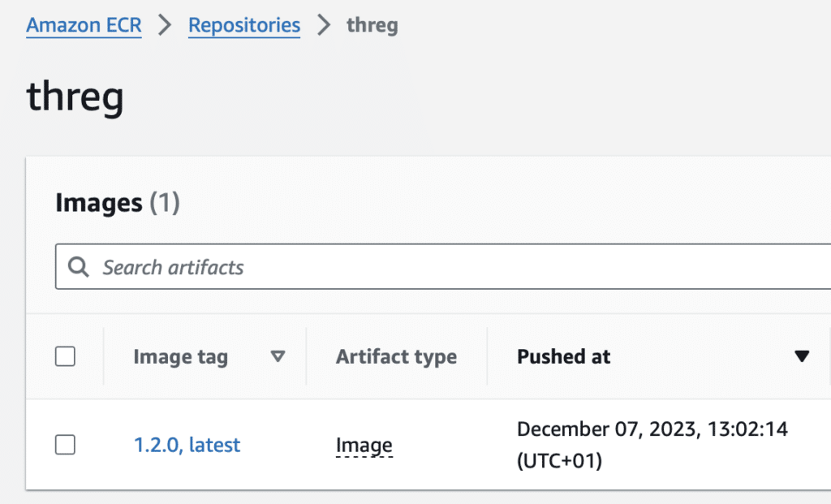Click the Artifact type column header

tap(396, 356)
